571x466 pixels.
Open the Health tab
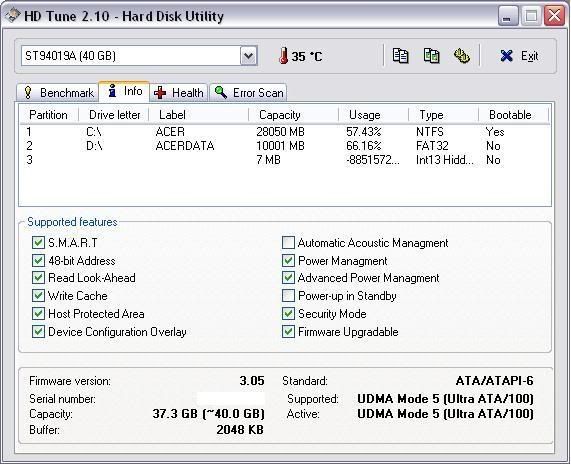(179, 93)
